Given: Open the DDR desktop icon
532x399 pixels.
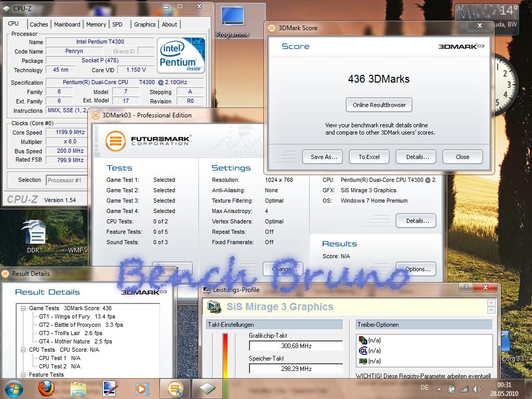Looking at the screenshot, I should [x=33, y=236].
